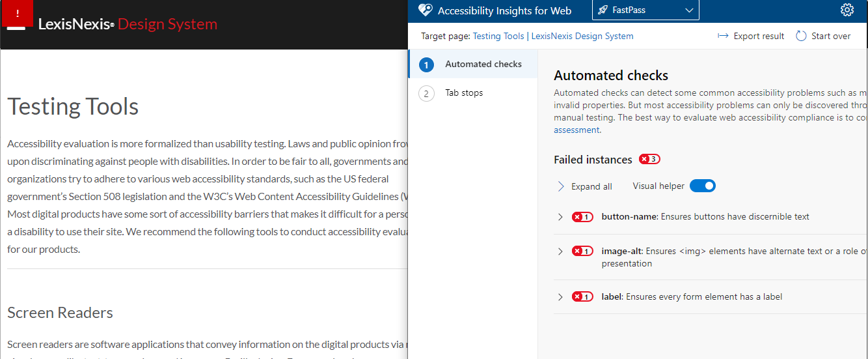
Task: Turn off the Visual helper toggle
Action: tap(703, 186)
